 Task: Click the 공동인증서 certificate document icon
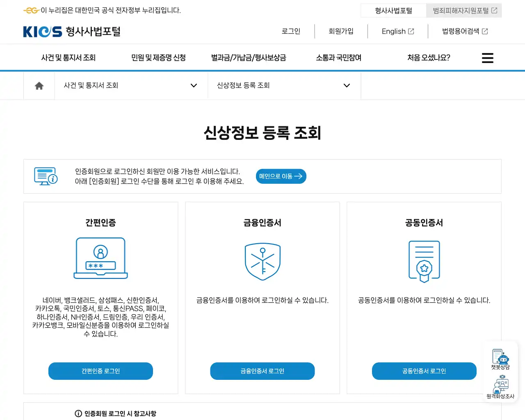tap(424, 262)
